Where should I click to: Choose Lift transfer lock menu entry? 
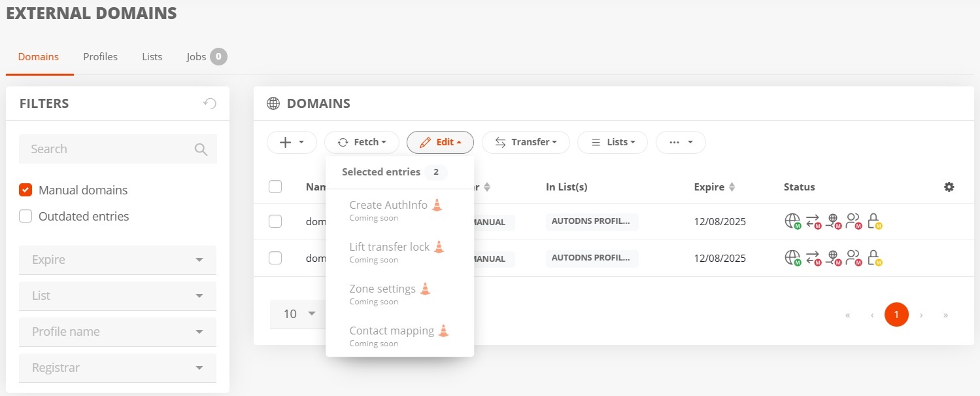(399, 252)
